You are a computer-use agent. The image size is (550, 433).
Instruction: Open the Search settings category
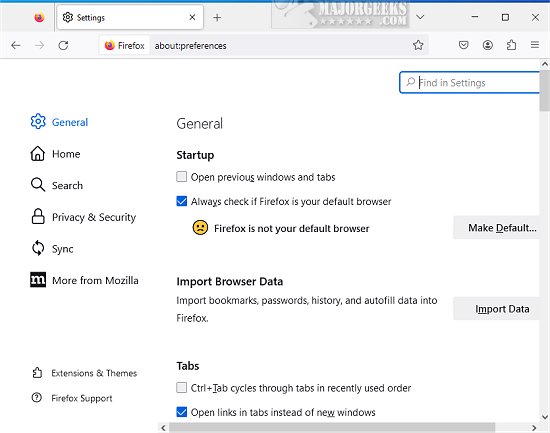point(57,185)
